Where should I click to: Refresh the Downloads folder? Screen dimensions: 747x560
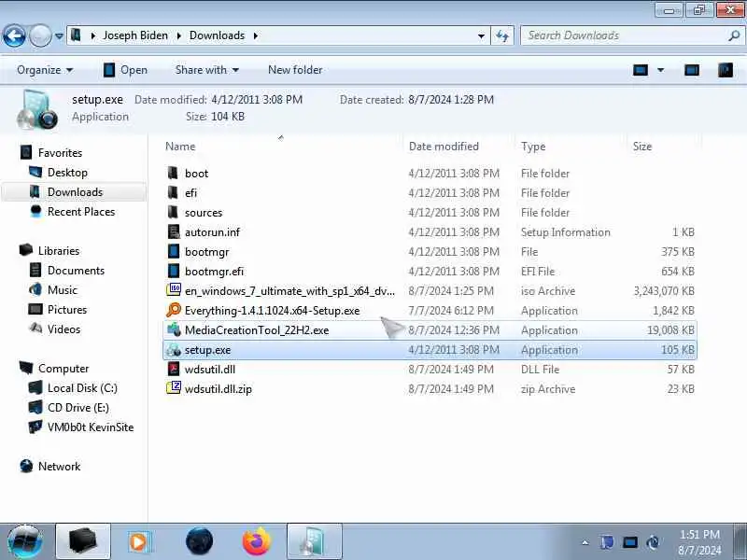tap(502, 35)
